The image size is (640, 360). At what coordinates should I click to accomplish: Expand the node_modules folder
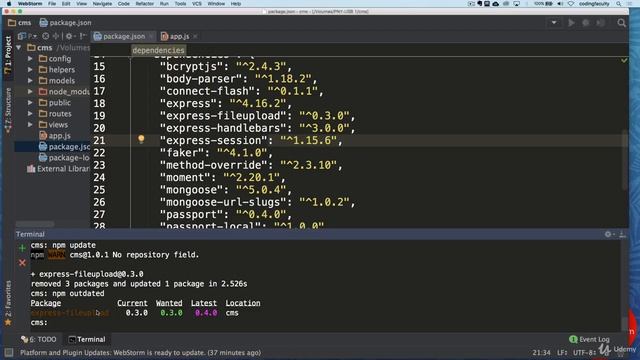[30, 92]
